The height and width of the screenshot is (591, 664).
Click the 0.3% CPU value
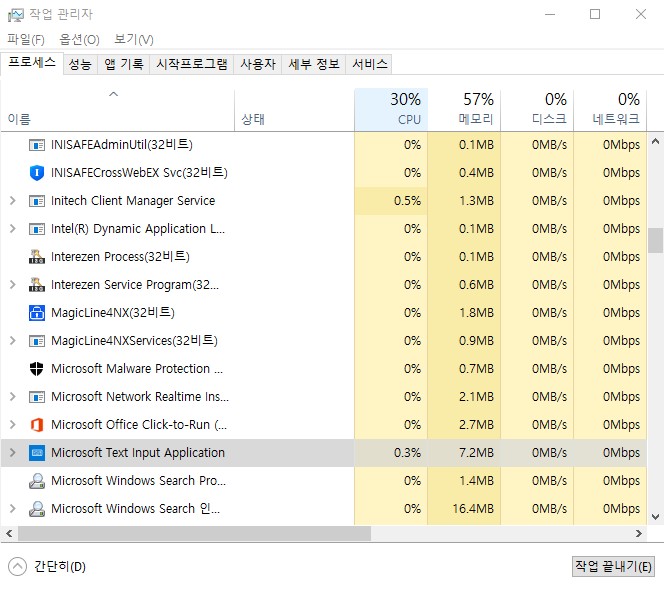407,453
